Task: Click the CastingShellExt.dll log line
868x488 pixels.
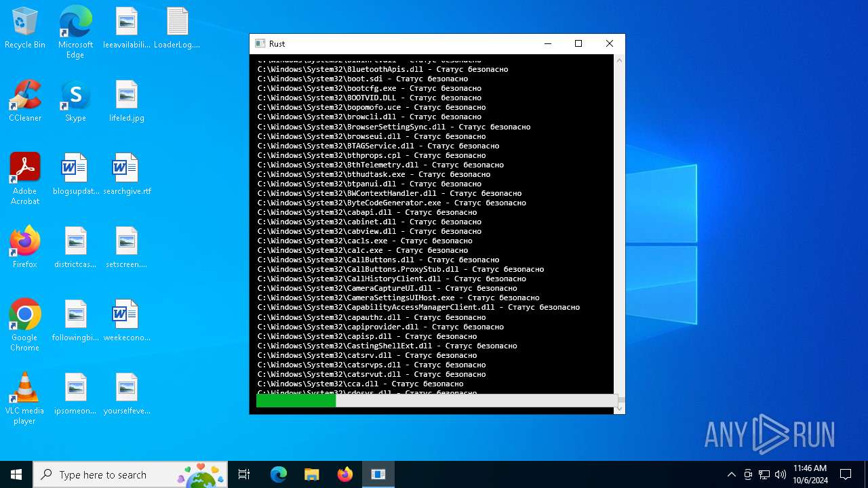Action: point(387,346)
